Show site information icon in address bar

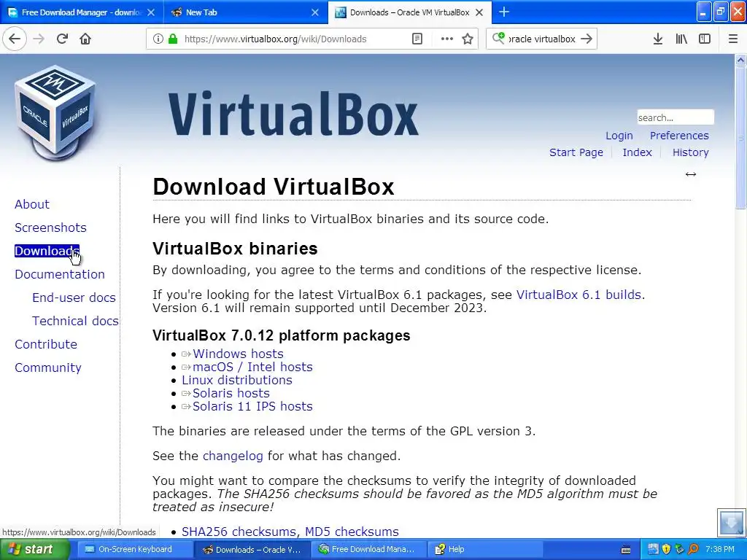point(158,39)
